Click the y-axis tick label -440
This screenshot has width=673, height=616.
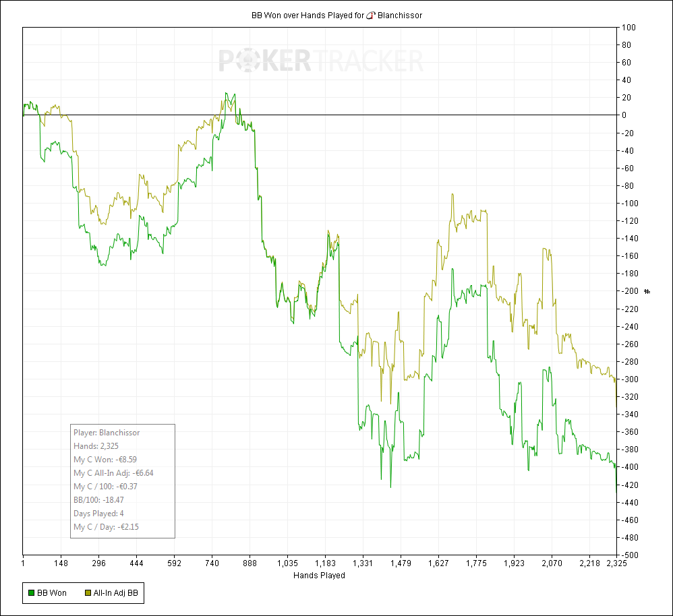click(630, 502)
